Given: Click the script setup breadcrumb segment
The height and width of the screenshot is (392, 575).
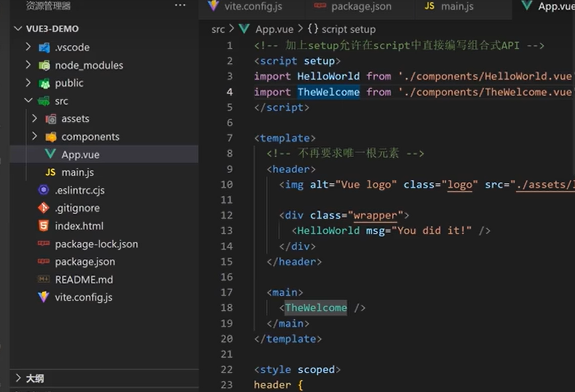Looking at the screenshot, I should 348,29.
